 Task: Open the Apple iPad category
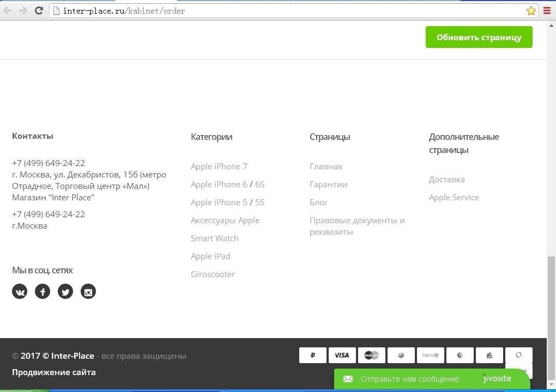pos(210,256)
